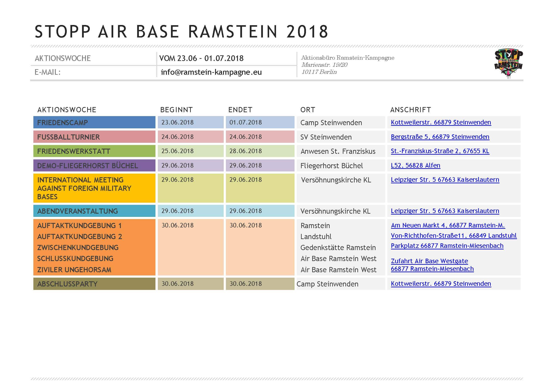
Task: Click the info@ramstein-kampagne.eu email address
Action: click(x=211, y=72)
